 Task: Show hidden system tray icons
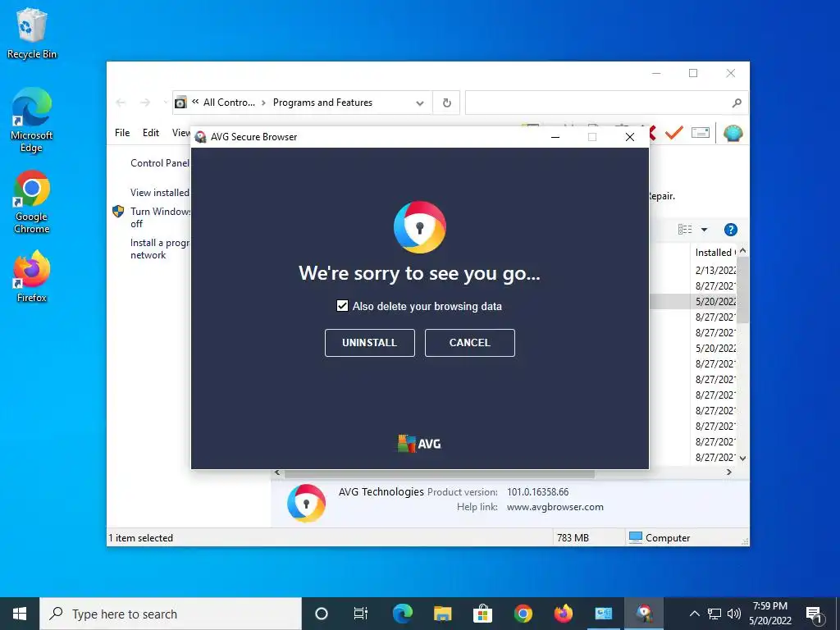[x=694, y=614]
